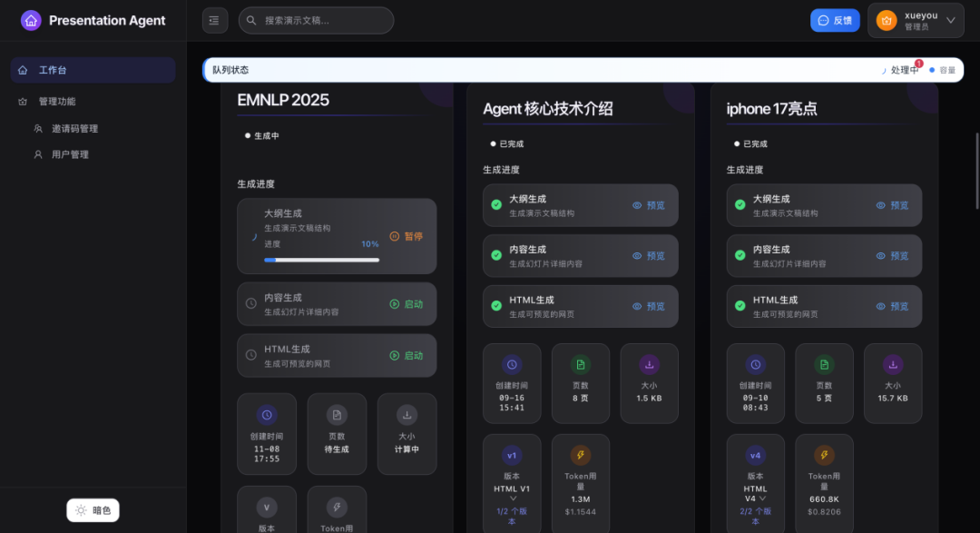
Task: Focus the 搜索演示文稿 search field
Action: [x=317, y=21]
